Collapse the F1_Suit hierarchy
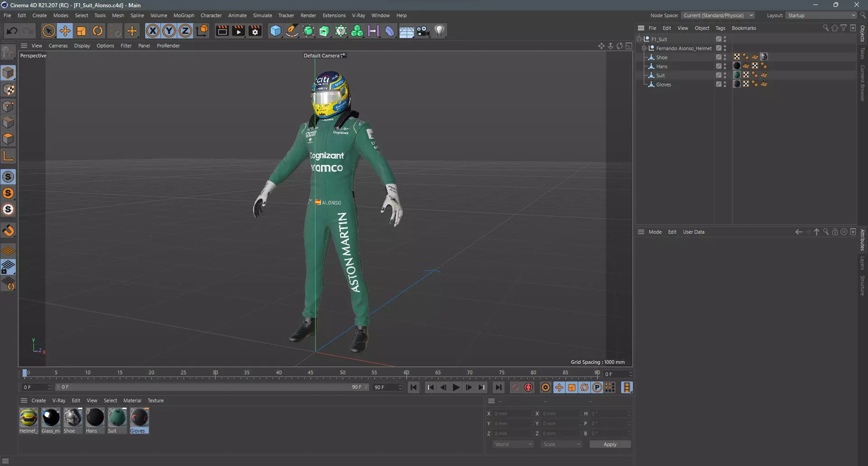 coord(639,39)
